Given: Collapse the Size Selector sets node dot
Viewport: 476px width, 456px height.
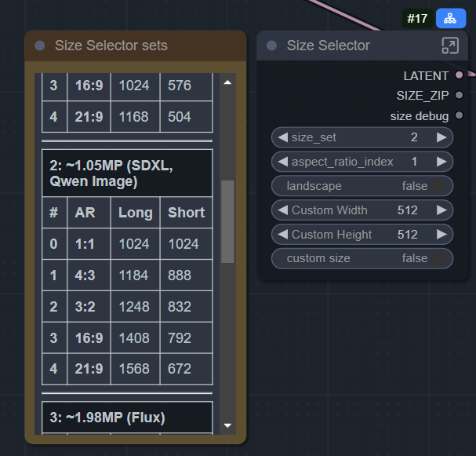Looking at the screenshot, I should click(39, 46).
